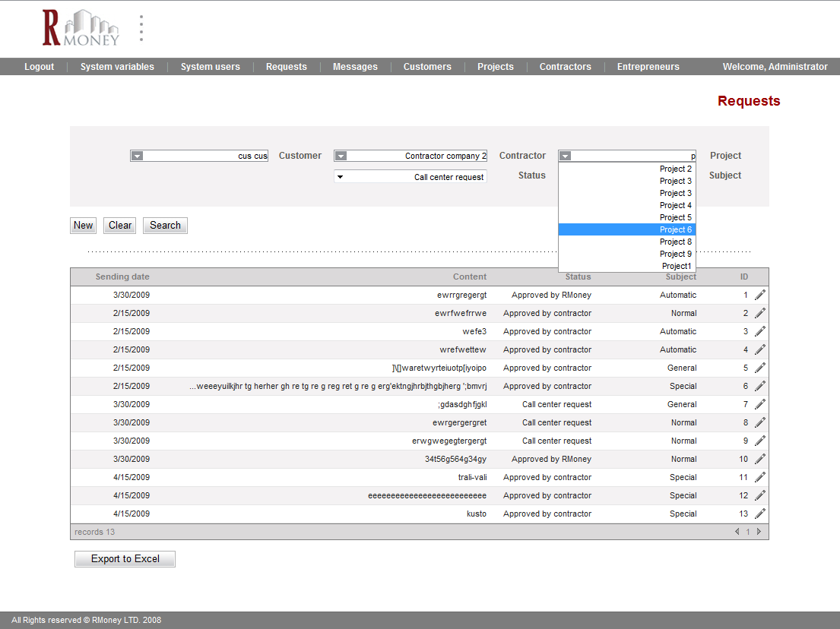The image size is (840, 629).
Task: Click the edit pencil for trali-vali request
Action: pyautogui.click(x=759, y=477)
